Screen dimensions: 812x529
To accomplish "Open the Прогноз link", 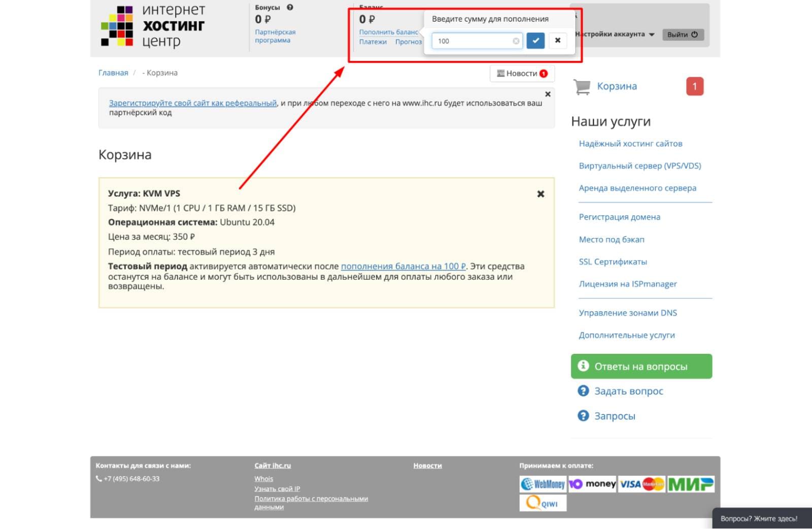I will click(409, 42).
